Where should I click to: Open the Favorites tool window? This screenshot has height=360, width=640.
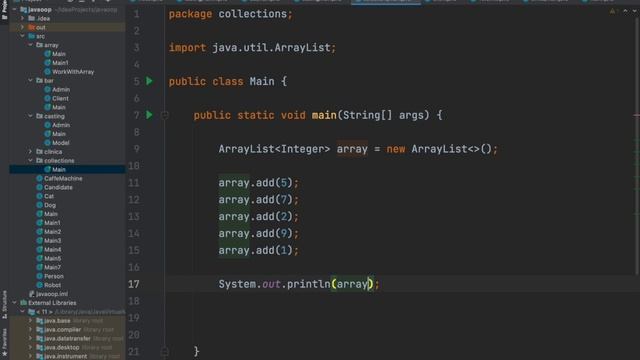[4, 342]
